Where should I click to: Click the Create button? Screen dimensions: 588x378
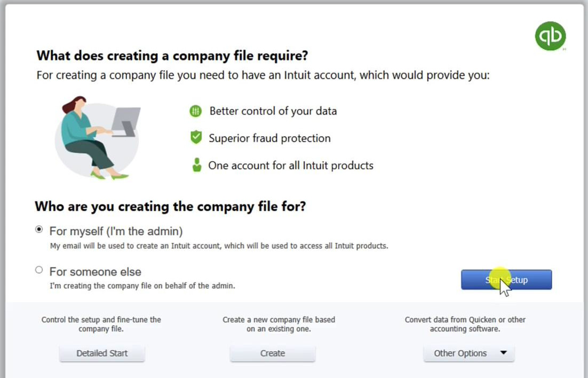point(273,353)
